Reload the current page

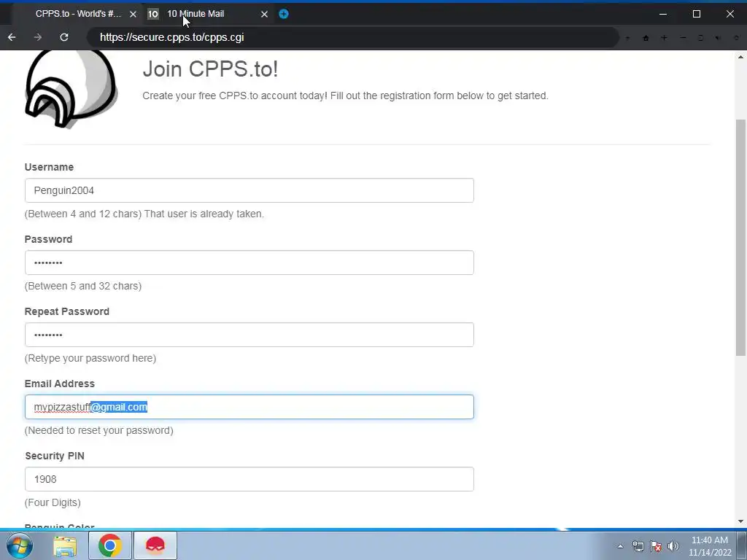click(x=64, y=37)
